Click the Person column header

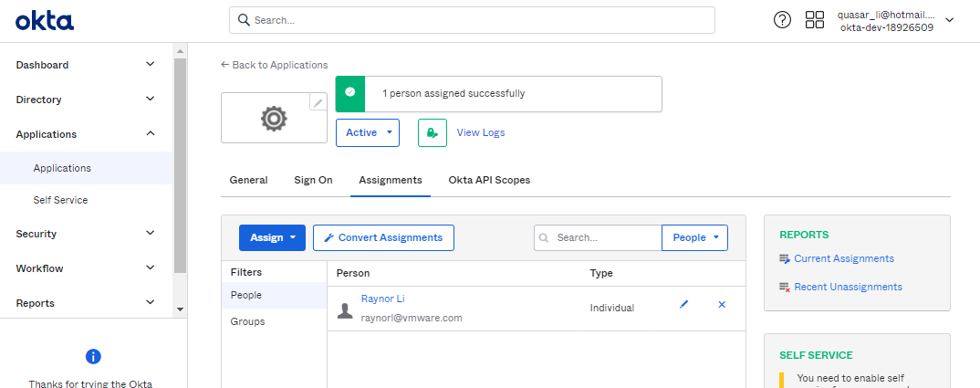[353, 274]
